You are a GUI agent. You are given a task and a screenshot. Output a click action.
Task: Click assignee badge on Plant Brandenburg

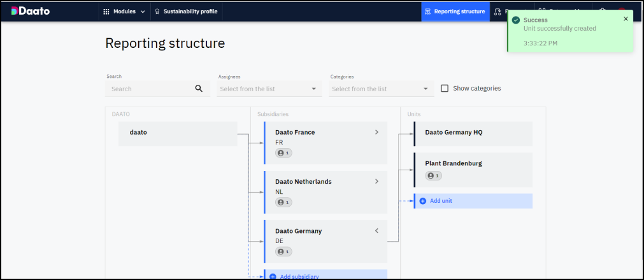tap(434, 175)
